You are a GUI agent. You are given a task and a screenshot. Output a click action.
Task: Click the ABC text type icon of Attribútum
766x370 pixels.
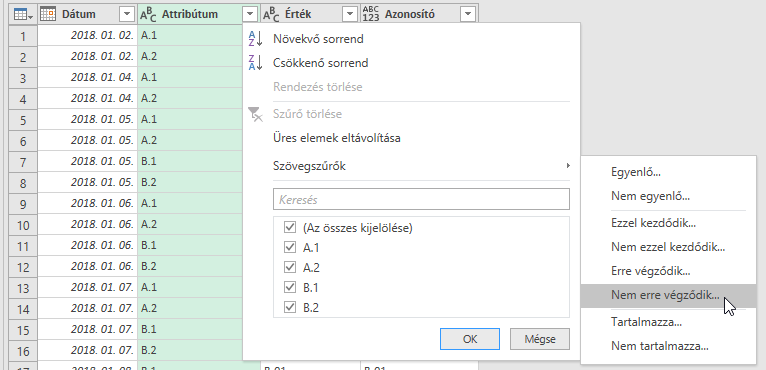pyautogui.click(x=149, y=15)
